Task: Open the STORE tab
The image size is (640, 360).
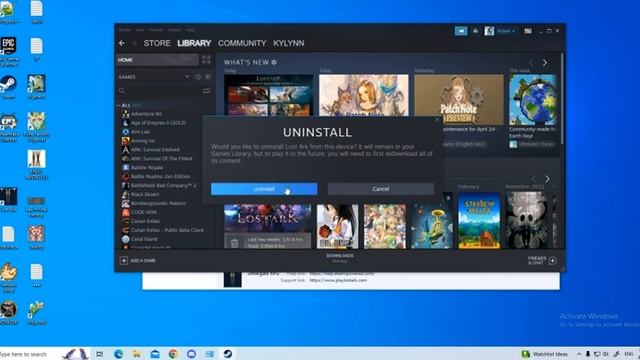Action: pos(157,43)
